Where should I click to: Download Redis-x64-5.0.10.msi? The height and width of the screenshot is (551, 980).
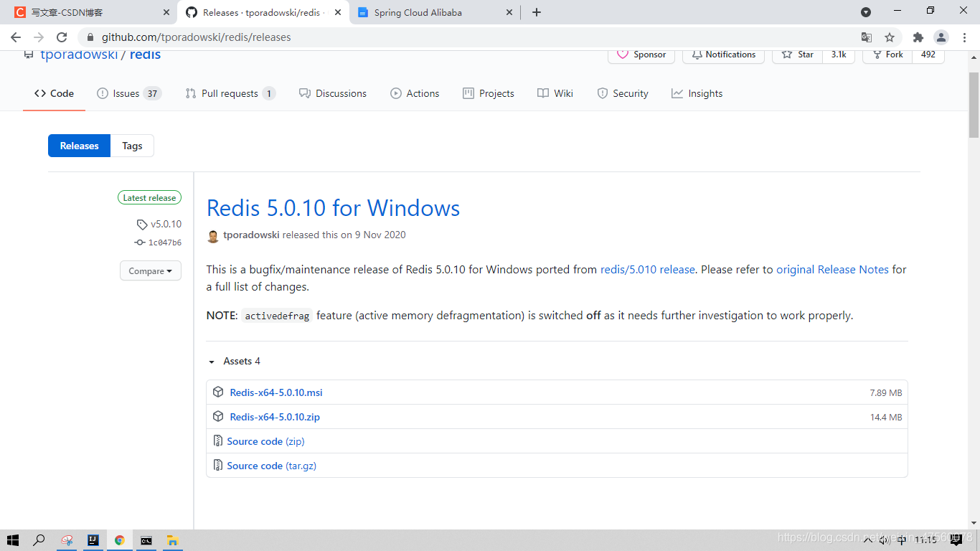276,392
